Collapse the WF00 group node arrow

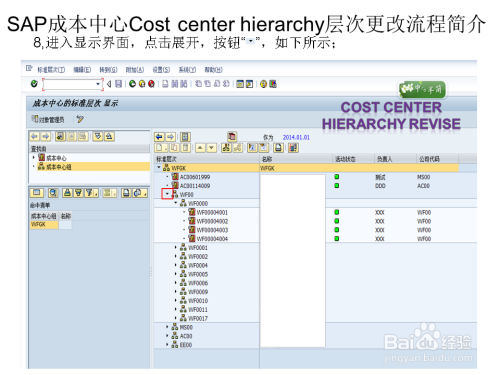coord(167,194)
